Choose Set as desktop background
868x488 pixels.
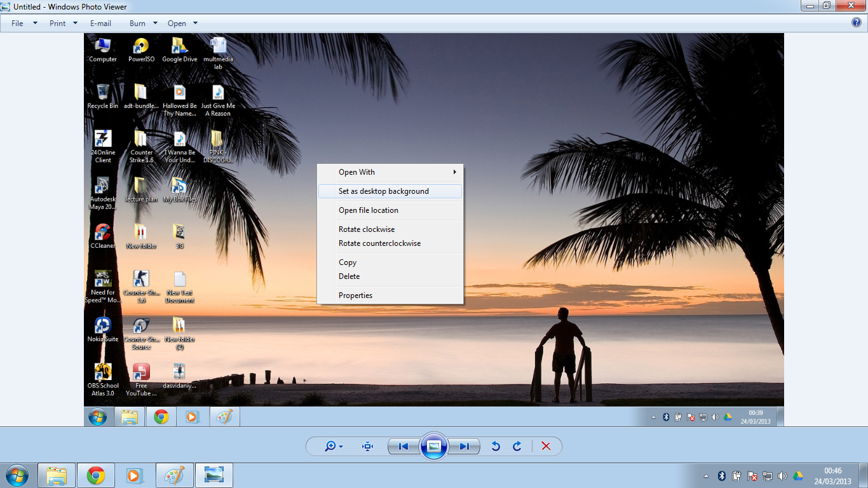coord(390,191)
